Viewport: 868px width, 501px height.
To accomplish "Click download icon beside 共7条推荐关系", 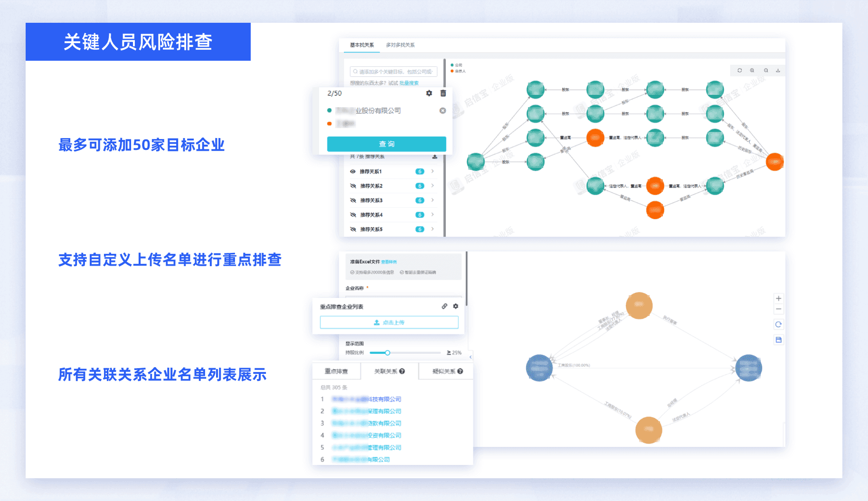I will click(434, 157).
